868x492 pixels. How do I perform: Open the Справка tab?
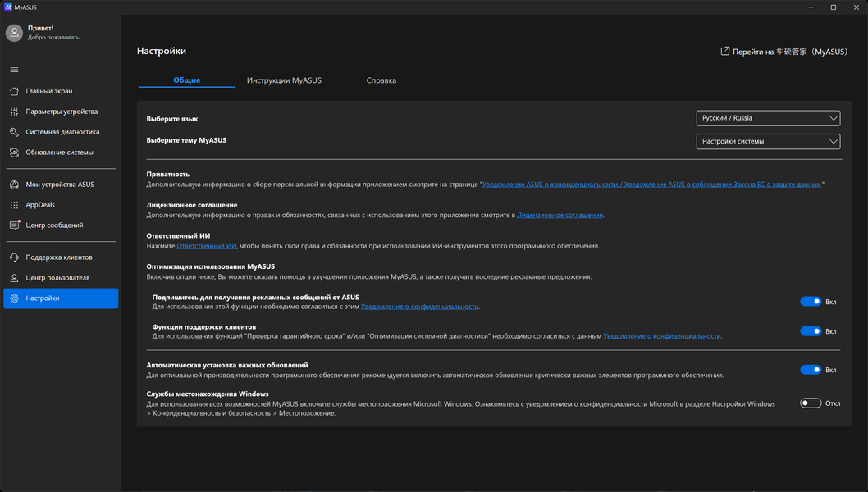[381, 80]
